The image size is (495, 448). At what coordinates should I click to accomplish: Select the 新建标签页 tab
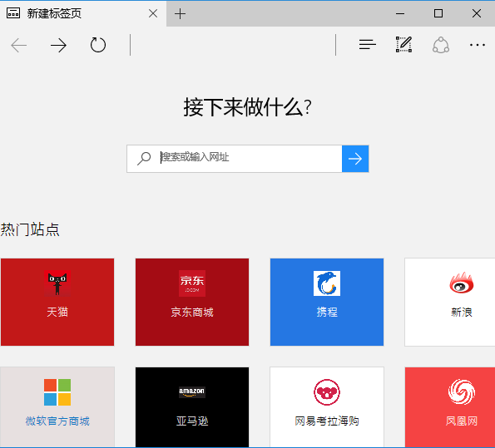tap(83, 13)
